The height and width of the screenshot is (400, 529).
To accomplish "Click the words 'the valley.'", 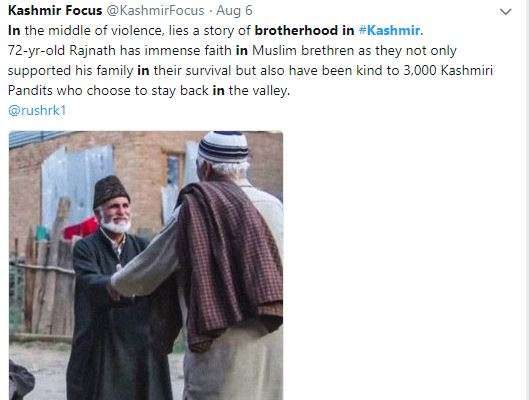I will pyautogui.click(x=259, y=90).
